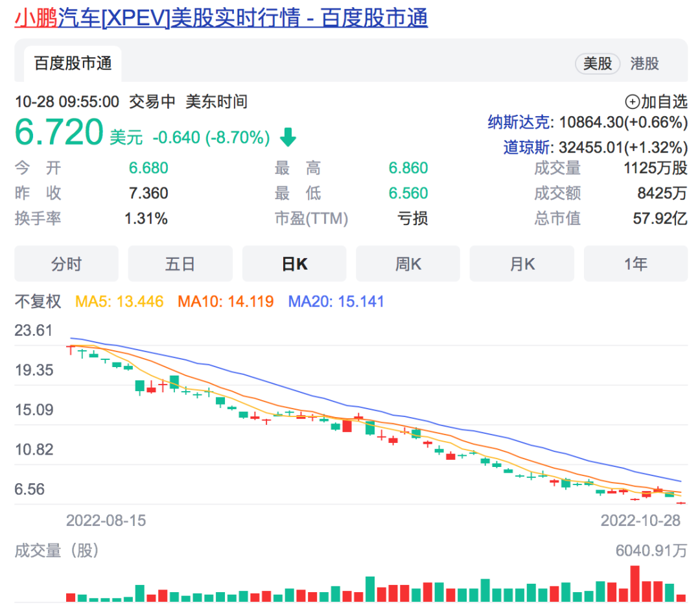Select the 分时 chart tab
This screenshot has height=609, width=700.
click(67, 263)
